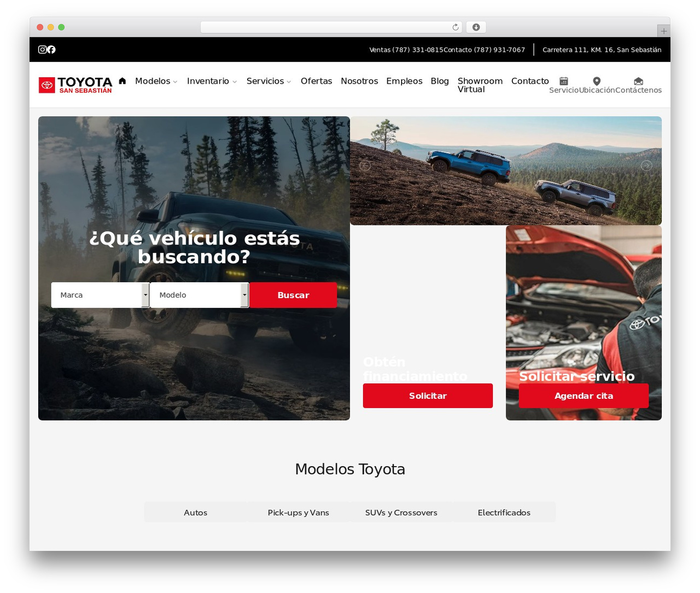Select the Electrificados tab
The image size is (700, 593).
coord(504,513)
